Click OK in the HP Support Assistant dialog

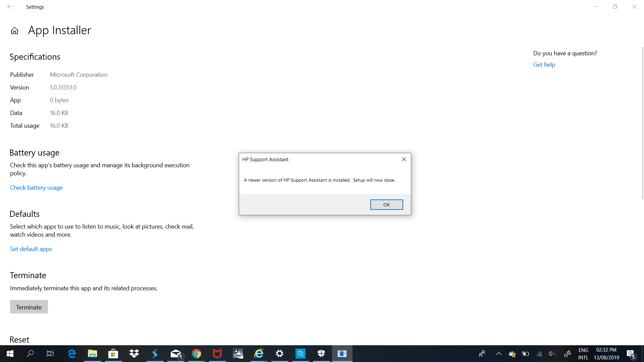pos(386,204)
